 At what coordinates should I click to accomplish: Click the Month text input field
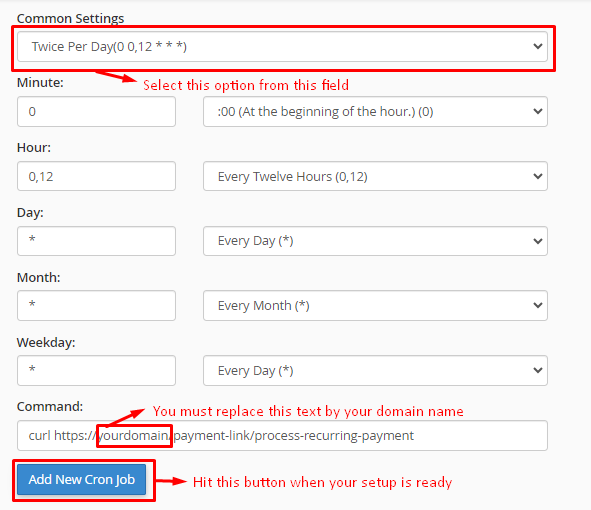pos(96,306)
